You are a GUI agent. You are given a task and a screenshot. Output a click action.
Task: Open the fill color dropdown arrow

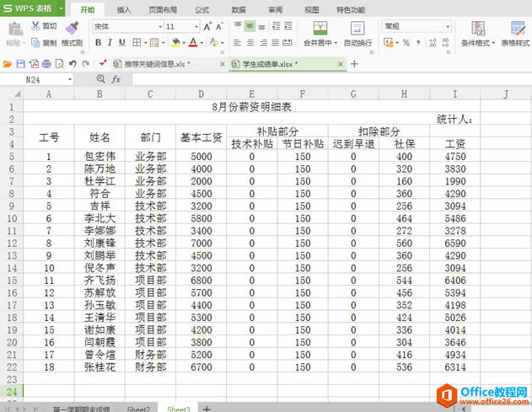pyautogui.click(x=184, y=43)
